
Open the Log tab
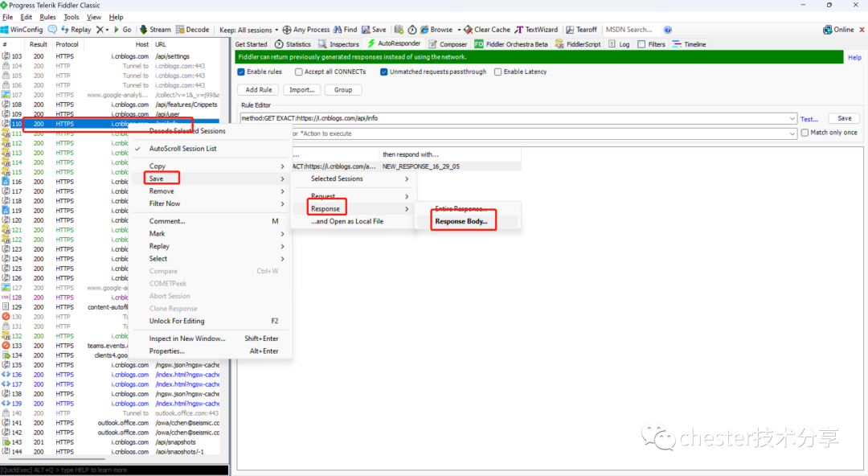click(x=619, y=44)
